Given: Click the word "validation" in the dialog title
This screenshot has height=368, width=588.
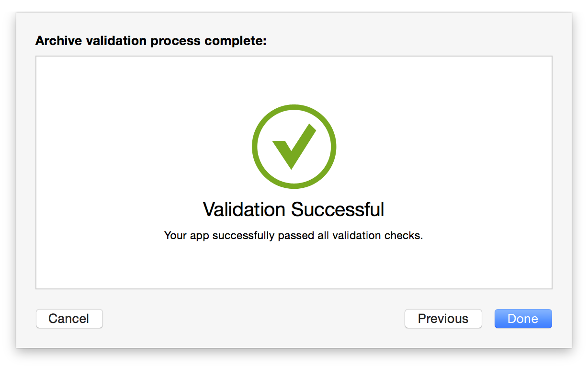Looking at the screenshot, I should point(116,41).
